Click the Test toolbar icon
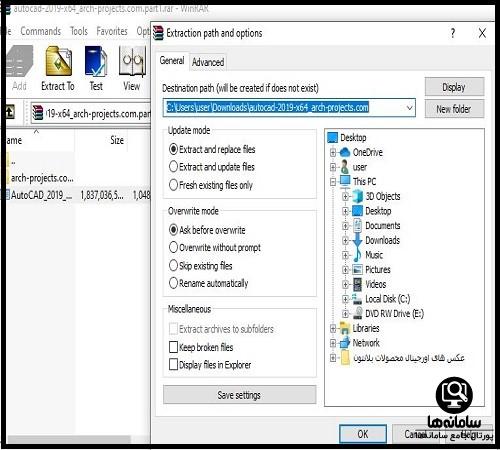 (96, 61)
